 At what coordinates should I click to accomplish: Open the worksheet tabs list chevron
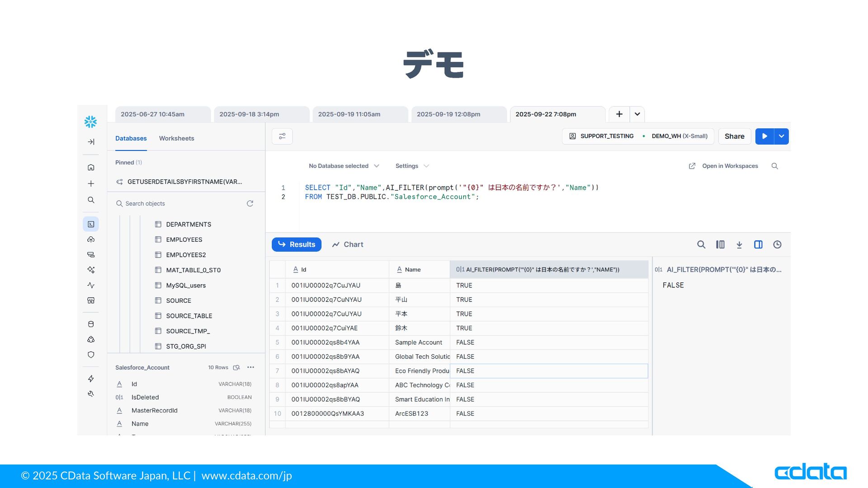pyautogui.click(x=637, y=114)
